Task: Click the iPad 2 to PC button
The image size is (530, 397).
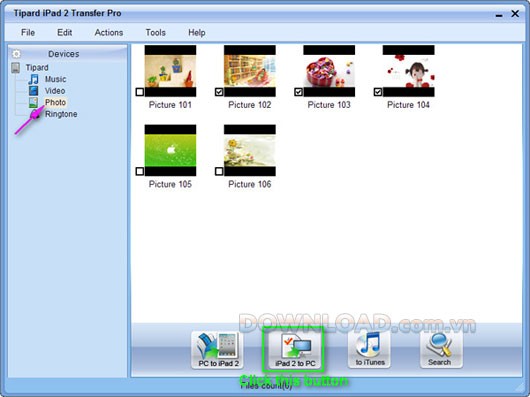Action: [x=294, y=350]
